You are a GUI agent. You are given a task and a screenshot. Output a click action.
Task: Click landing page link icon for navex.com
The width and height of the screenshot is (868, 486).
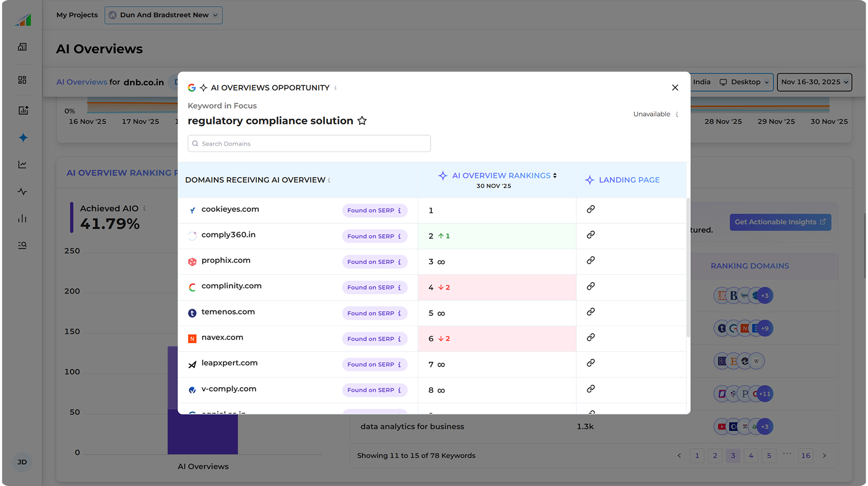tap(590, 337)
